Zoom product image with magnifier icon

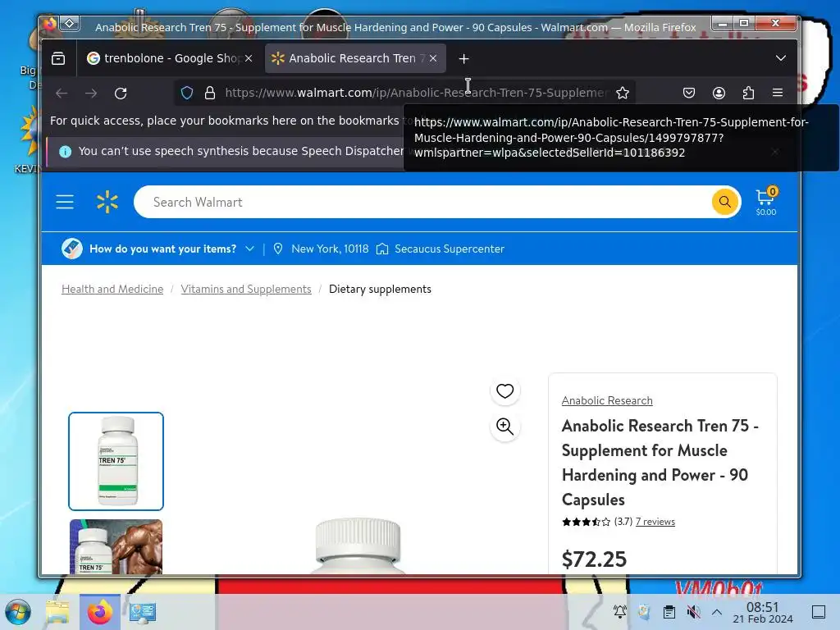(504, 427)
